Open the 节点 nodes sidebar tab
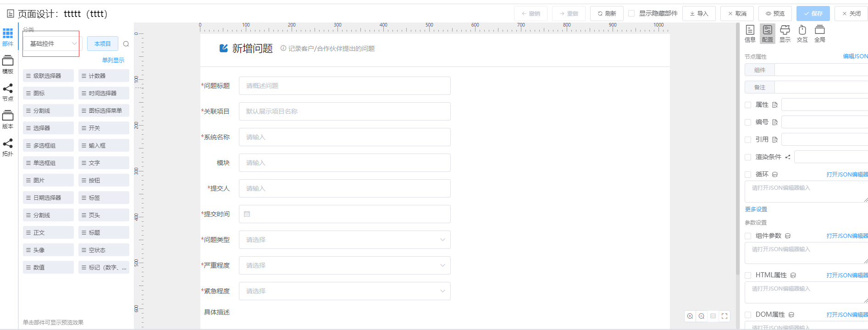Screen dimensions: 868x330 pyautogui.click(x=8, y=92)
